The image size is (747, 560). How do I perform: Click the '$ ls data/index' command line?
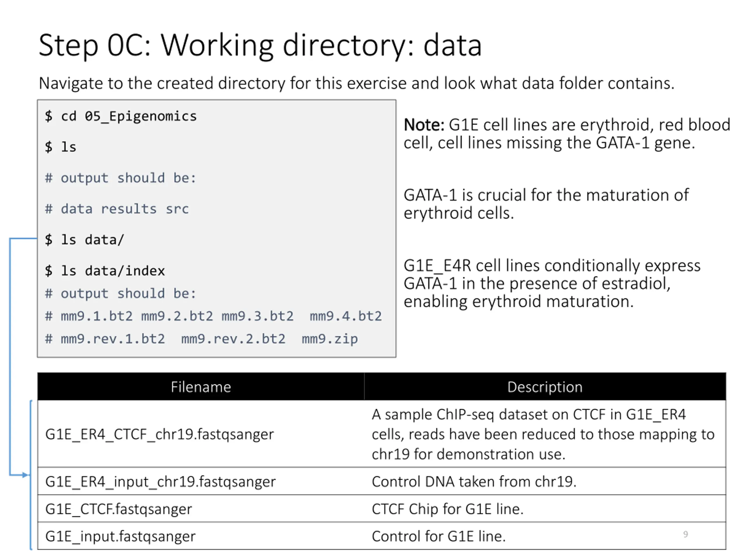[x=105, y=271]
